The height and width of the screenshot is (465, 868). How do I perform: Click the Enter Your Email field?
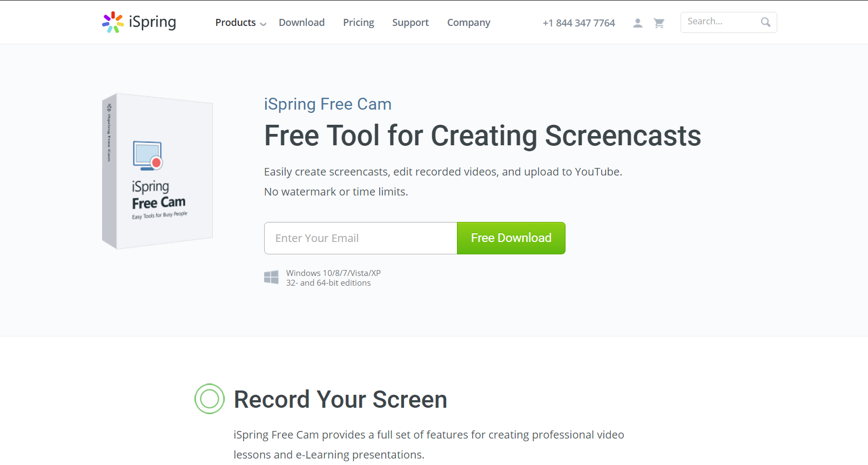coord(361,238)
